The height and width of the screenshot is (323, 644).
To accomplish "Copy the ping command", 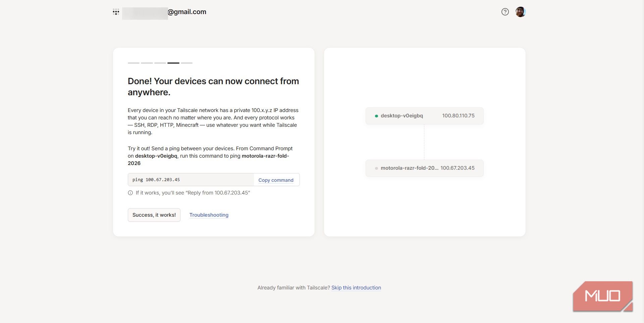I will tap(276, 180).
